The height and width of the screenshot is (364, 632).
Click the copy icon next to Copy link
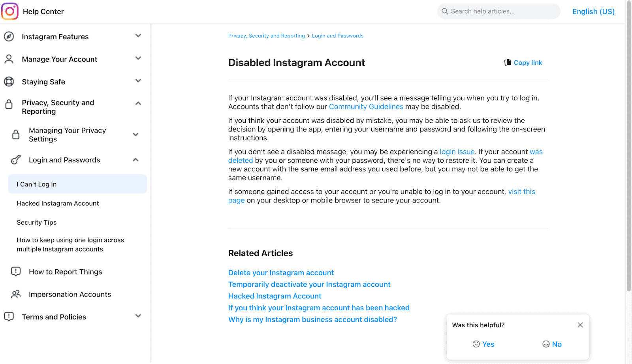click(508, 62)
